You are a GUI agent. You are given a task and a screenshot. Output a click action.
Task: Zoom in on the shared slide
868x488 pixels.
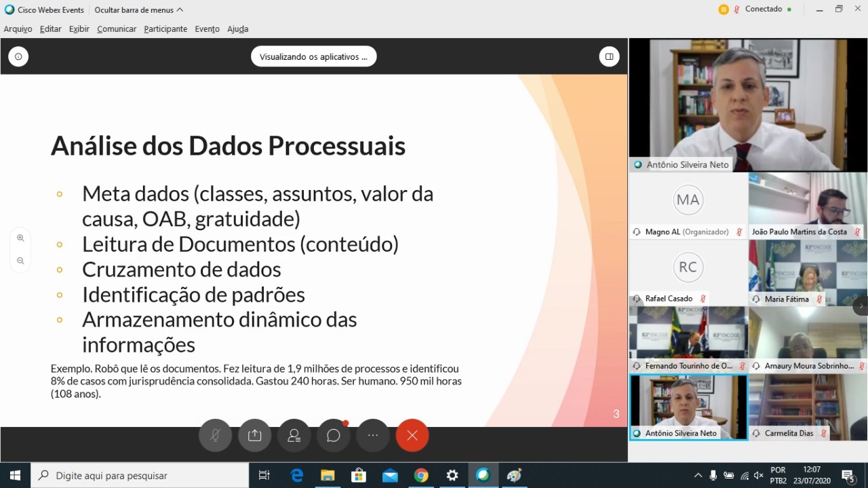point(20,238)
